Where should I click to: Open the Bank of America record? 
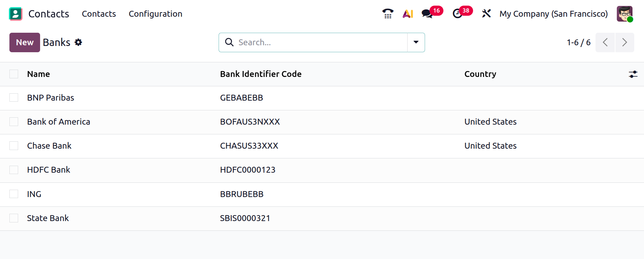point(59,122)
